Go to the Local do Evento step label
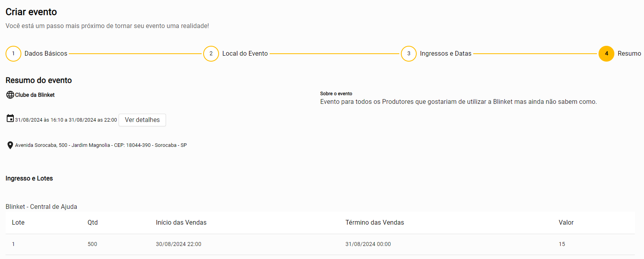This screenshot has width=644, height=259. (x=245, y=54)
